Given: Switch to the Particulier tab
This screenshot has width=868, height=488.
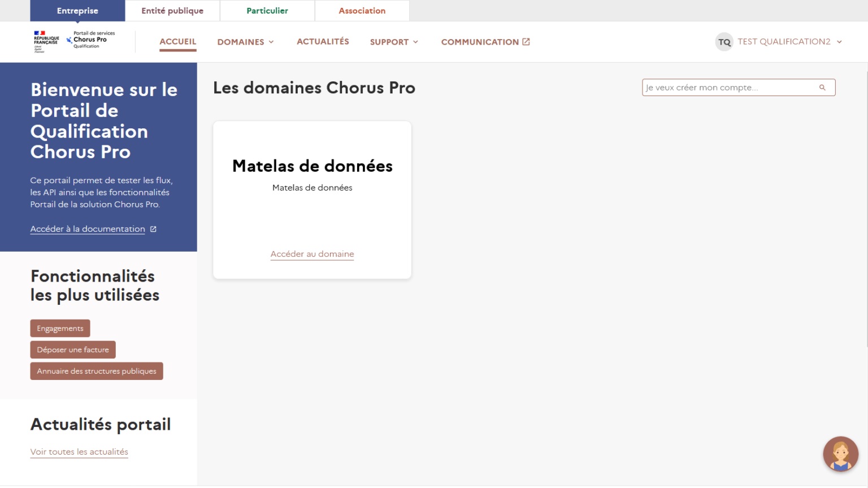Looking at the screenshot, I should pos(267,11).
